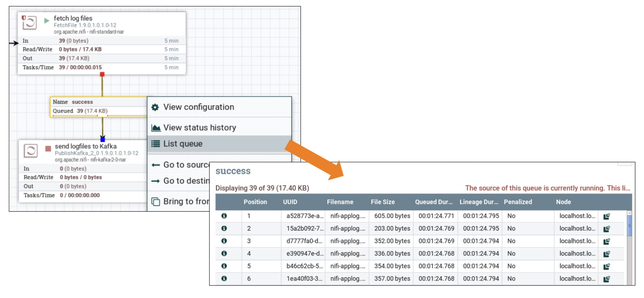Click info icon for queue position 3

tap(224, 241)
